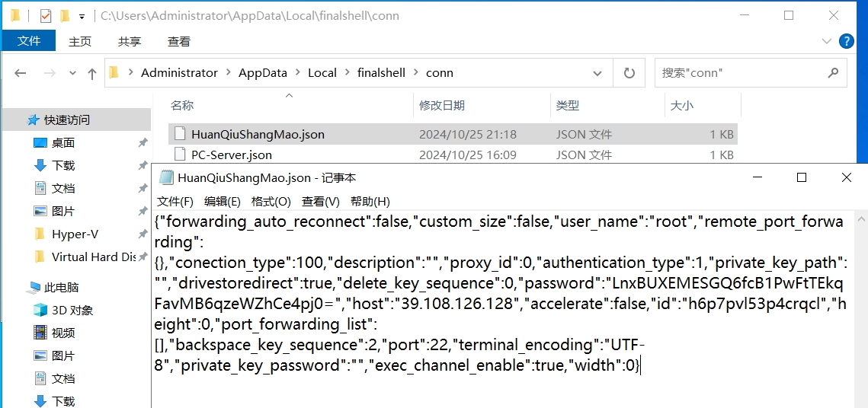This screenshot has height=408, width=868.
Task: Click the search magnifier icon
Action: click(833, 72)
